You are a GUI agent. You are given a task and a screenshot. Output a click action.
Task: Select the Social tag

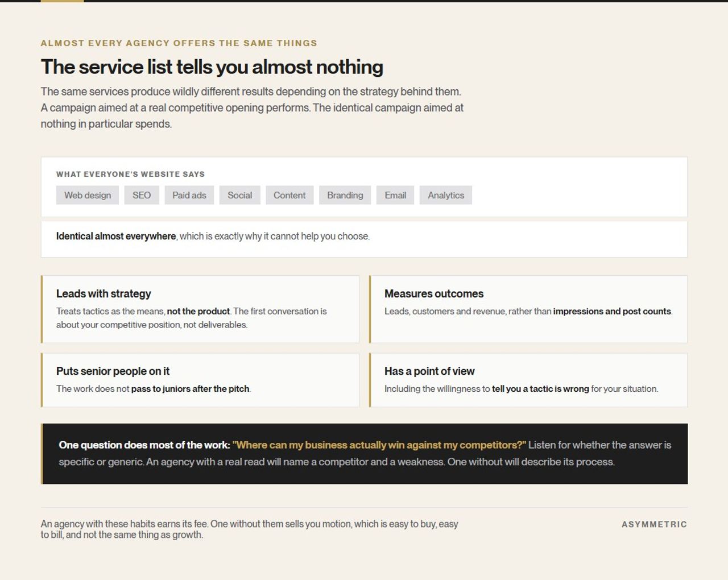pos(239,195)
